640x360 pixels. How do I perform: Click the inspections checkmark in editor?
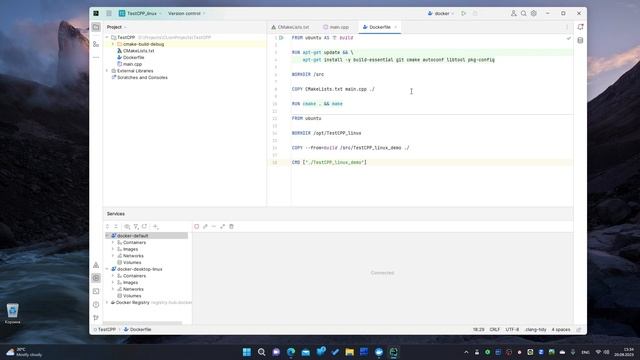pos(569,38)
